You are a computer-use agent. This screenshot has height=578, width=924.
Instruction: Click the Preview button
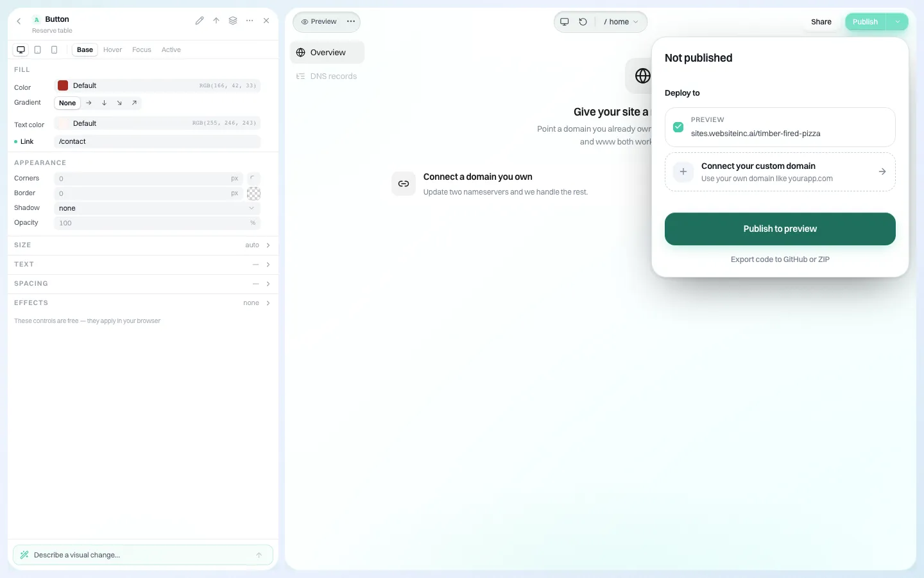(318, 21)
